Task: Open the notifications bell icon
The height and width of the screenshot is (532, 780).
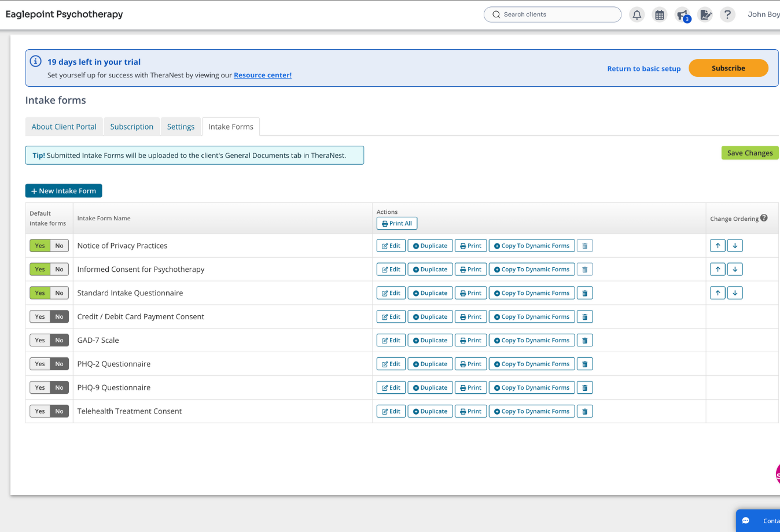Action: pyautogui.click(x=636, y=14)
